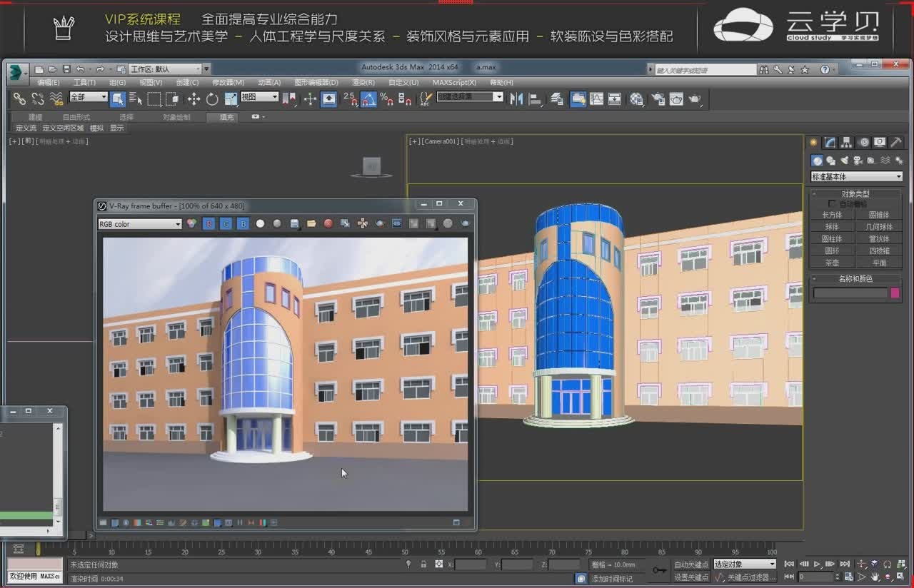Open the Rendered Frame Window icon
The image size is (914, 588).
(x=676, y=99)
